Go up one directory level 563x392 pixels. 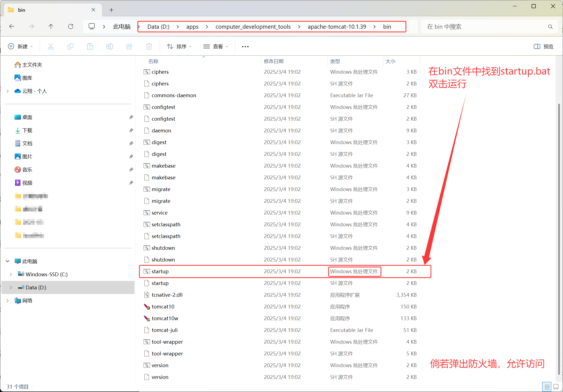click(x=51, y=26)
